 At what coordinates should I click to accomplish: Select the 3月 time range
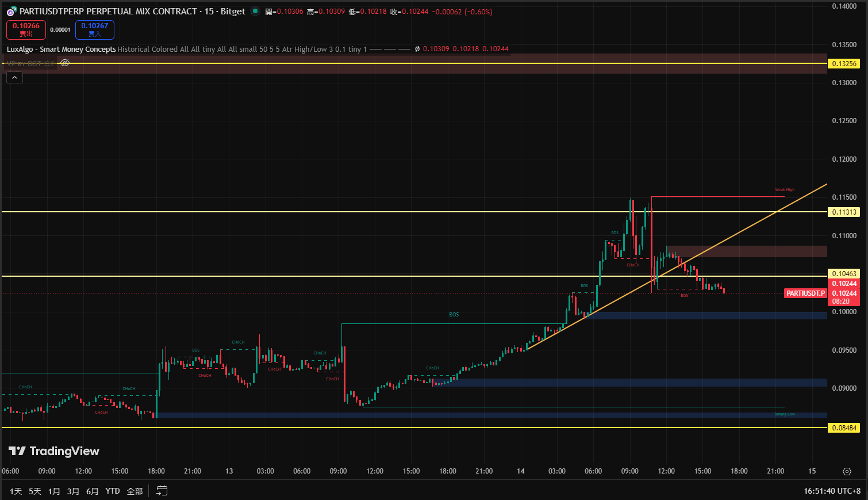(x=73, y=491)
